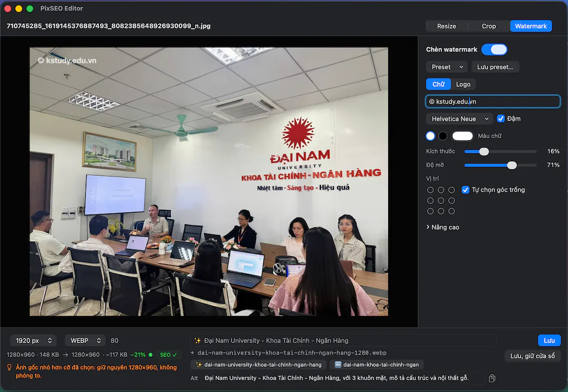
Task: Uncheck Tự chọn góc trống checkbox
Action: pyautogui.click(x=465, y=190)
